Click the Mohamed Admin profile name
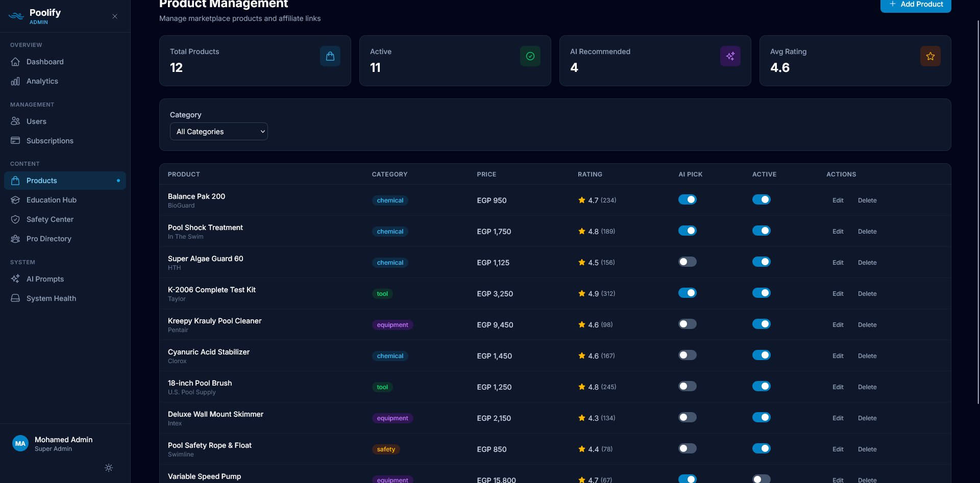Screen dimensions: 980x483 click(64, 440)
